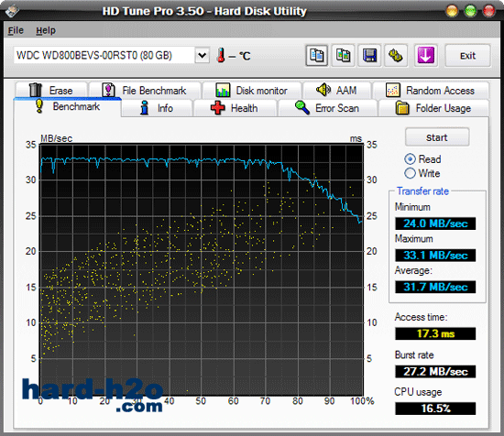Click the yellow close button in title bar

tap(452, 11)
